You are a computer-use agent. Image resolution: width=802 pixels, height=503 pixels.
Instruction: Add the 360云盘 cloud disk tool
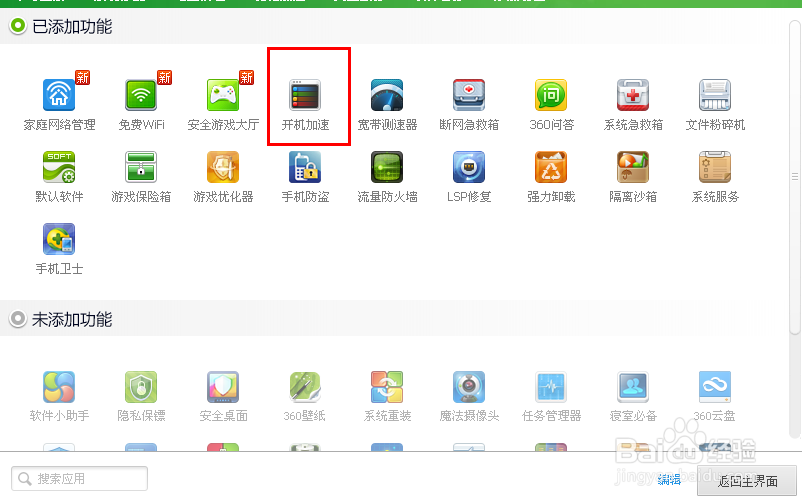pyautogui.click(x=715, y=387)
